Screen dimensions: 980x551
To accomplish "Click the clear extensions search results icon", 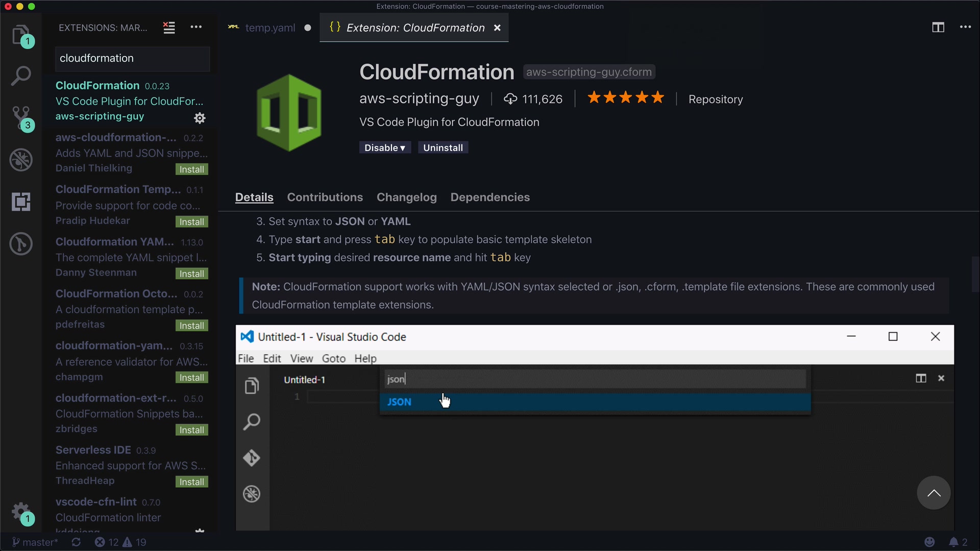I will point(169,28).
